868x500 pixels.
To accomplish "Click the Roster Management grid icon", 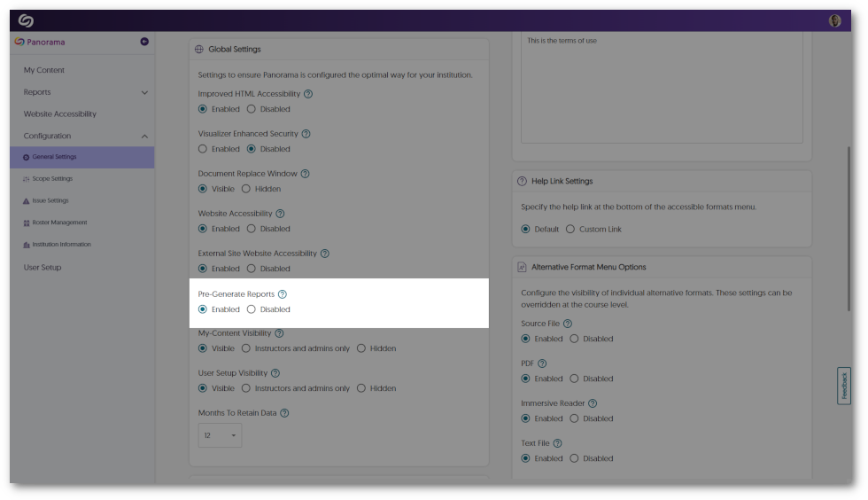I will point(26,223).
